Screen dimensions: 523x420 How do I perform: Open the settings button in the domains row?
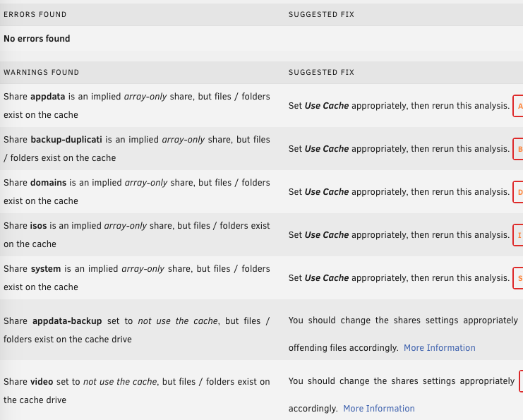point(518,192)
